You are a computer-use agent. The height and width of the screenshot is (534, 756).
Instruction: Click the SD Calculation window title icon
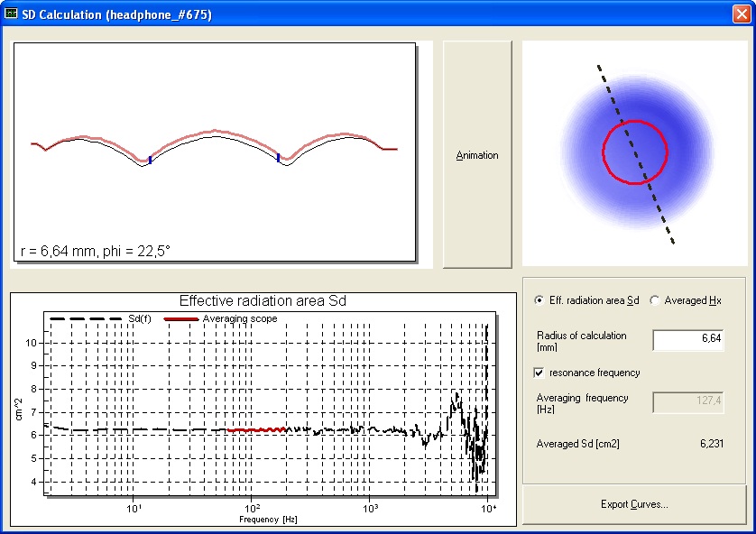[12, 14]
